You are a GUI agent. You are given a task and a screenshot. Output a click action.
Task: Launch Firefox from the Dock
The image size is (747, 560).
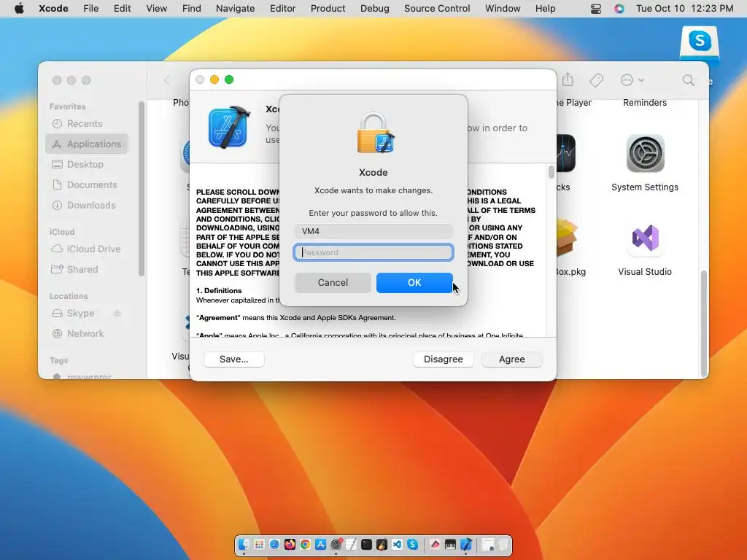pos(290,544)
